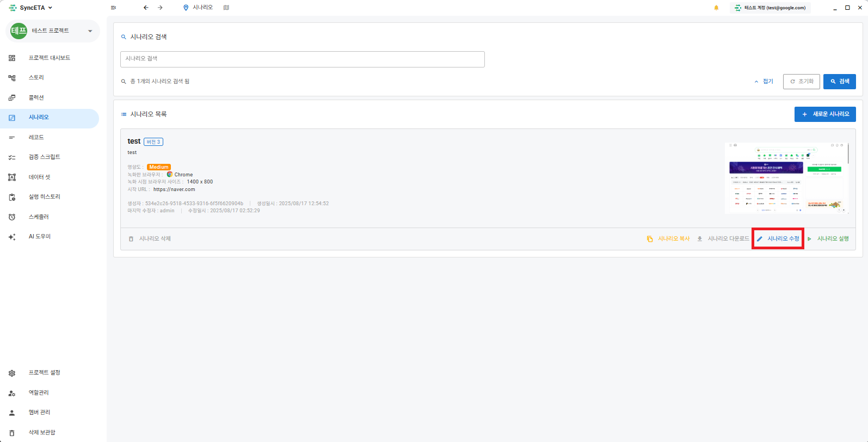Open 프로젝트 대시보드 menu item
Screen dimensions: 868x442
[49, 58]
